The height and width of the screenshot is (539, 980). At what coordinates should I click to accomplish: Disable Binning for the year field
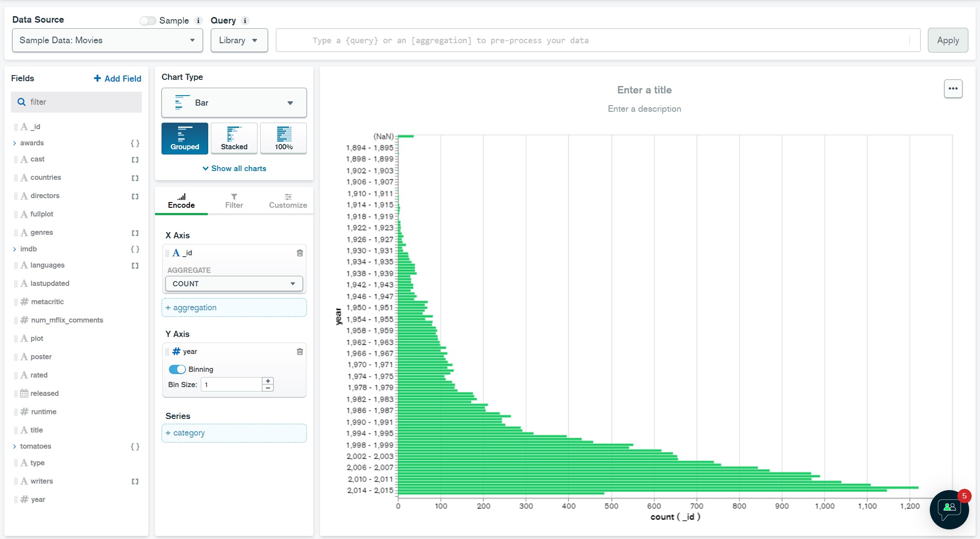[x=177, y=369]
